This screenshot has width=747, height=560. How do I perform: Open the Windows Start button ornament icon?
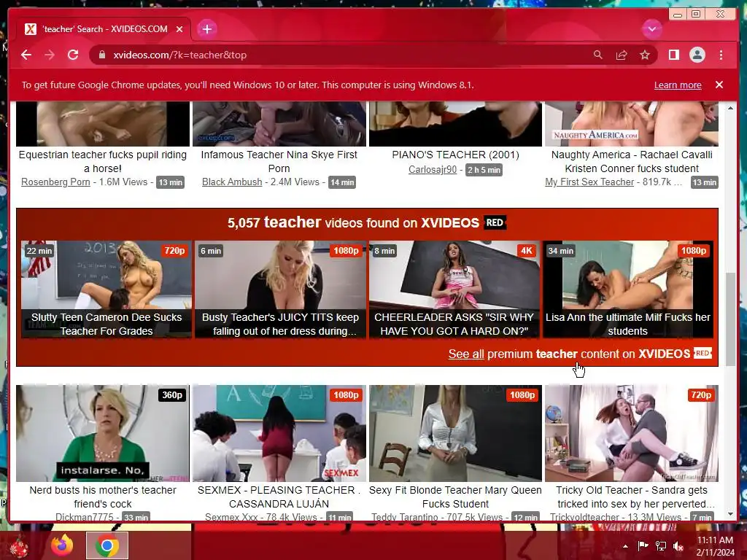[19, 545]
